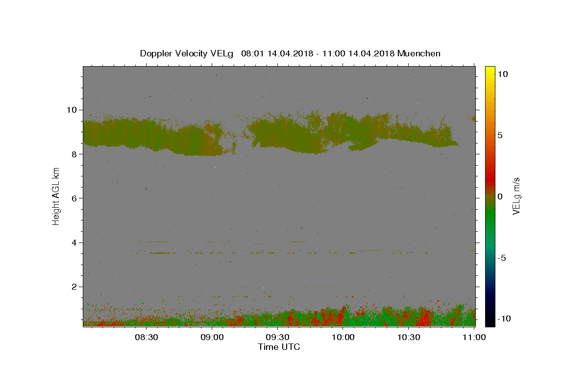Image resolution: width=588 pixels, height=392 pixels.
Task: Click the '10:30' time axis label
Action: tap(409, 337)
